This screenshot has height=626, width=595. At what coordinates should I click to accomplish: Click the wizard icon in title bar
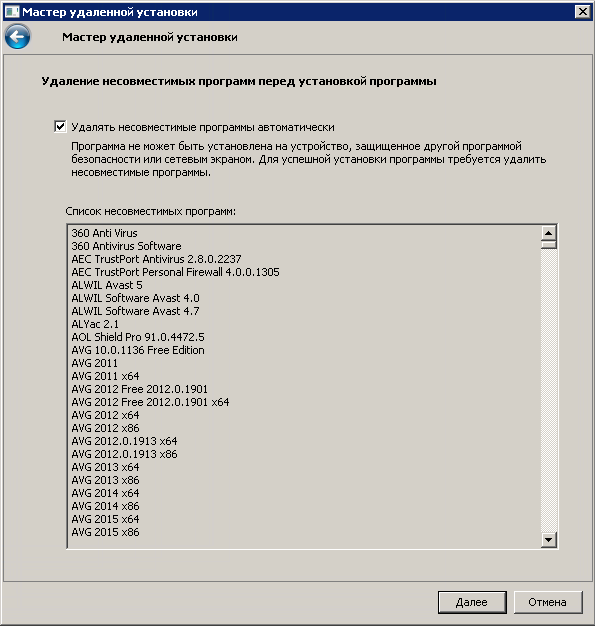point(12,12)
